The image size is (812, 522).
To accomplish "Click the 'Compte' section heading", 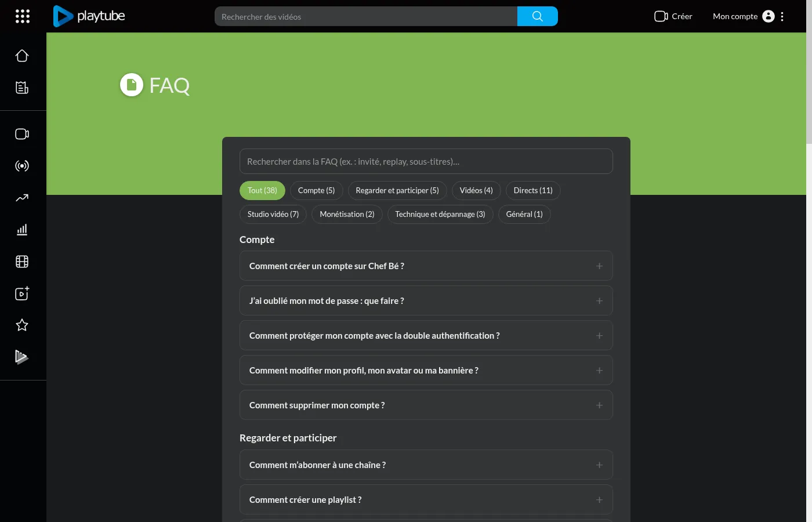I will click(x=257, y=240).
